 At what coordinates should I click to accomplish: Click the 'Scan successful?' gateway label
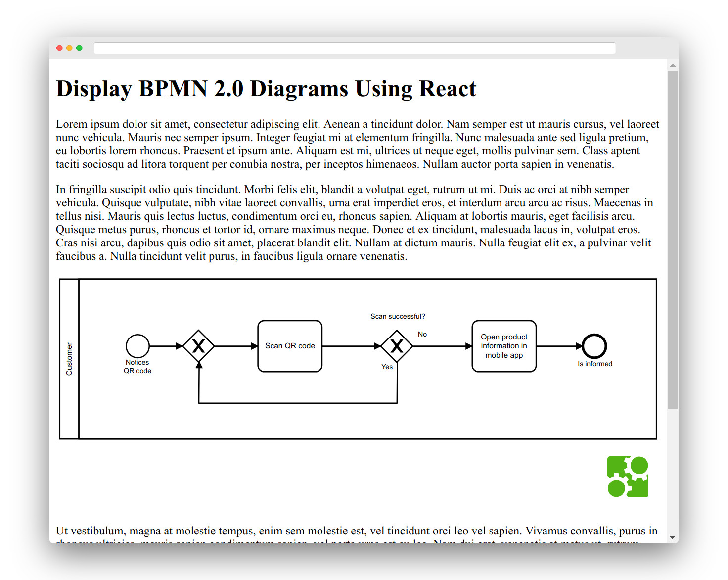coord(398,316)
